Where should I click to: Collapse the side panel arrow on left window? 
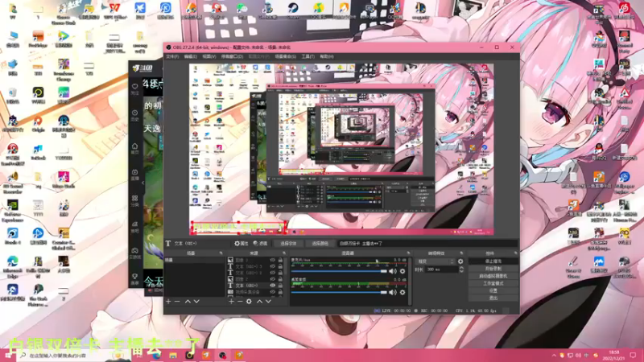142,183
